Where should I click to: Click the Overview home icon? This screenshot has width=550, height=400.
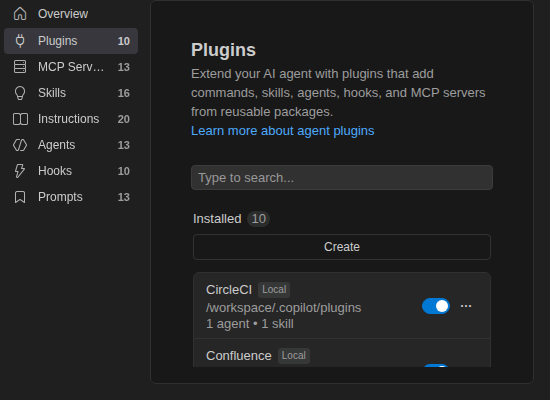20,14
